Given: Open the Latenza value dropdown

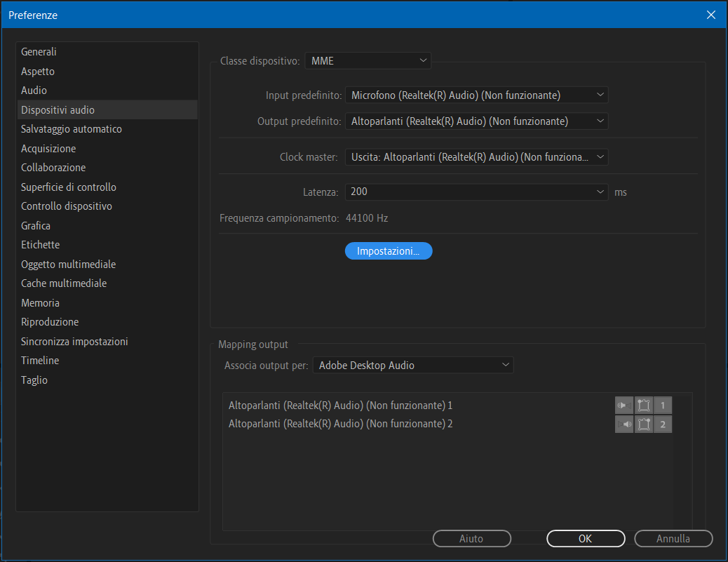Looking at the screenshot, I should point(476,192).
